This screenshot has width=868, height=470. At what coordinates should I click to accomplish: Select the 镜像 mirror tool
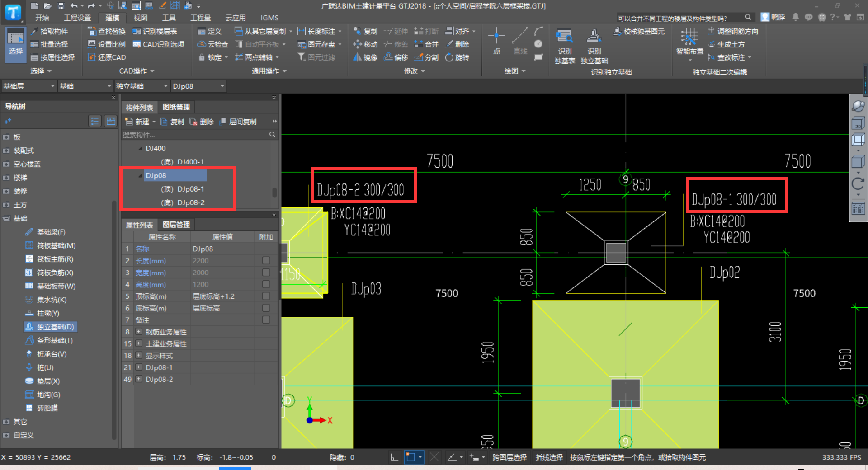[x=365, y=57]
